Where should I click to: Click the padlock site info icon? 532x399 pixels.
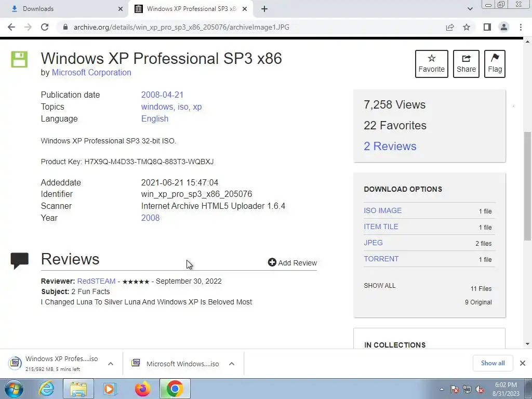click(x=65, y=27)
